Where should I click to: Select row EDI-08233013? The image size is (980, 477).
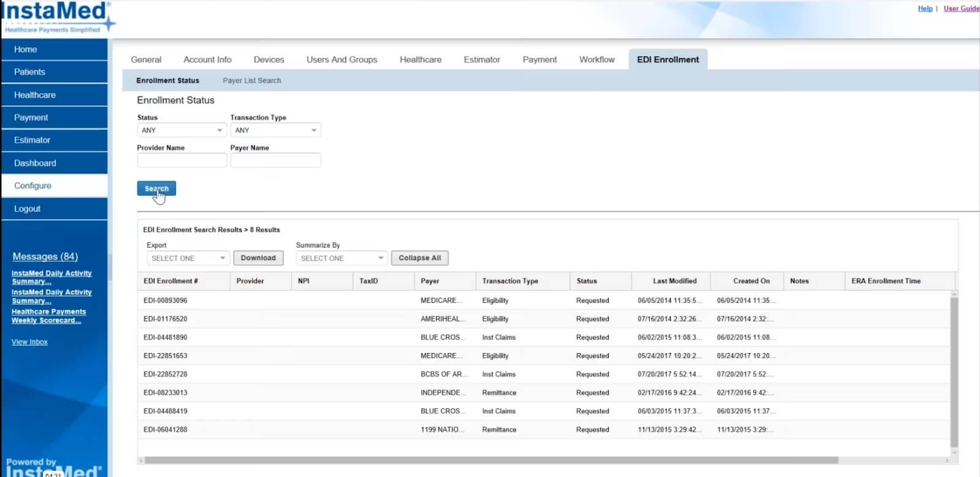click(543, 392)
